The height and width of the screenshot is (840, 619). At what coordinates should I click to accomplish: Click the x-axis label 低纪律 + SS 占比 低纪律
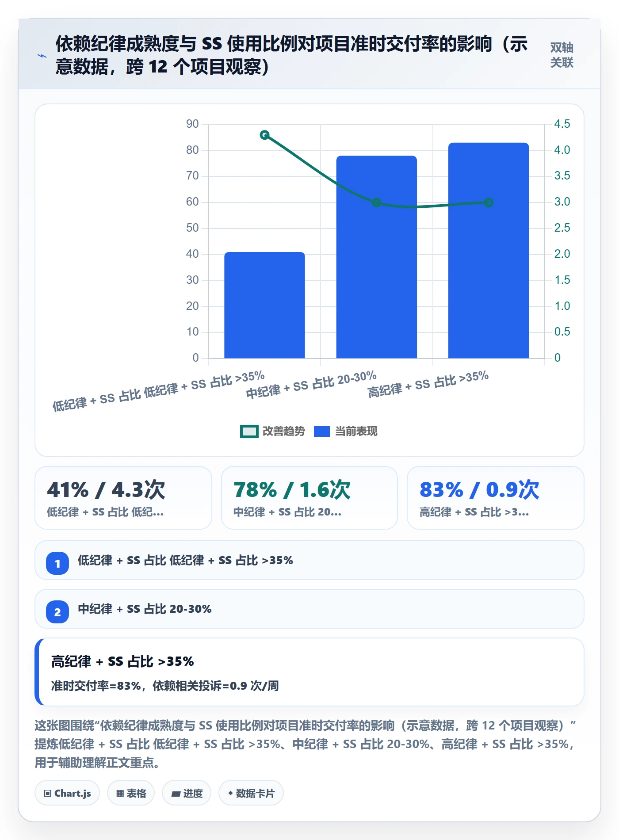click(159, 391)
